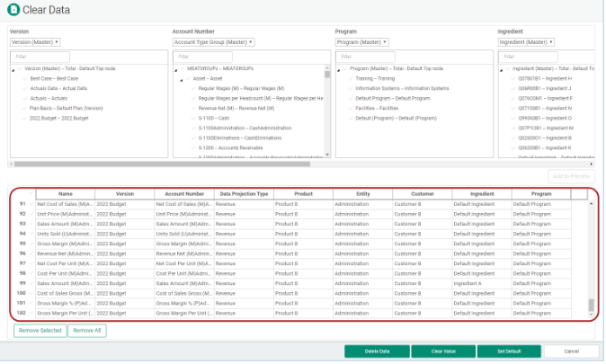The height and width of the screenshot is (364, 606).
Task: Collapse the MEATGROUPs tree node
Action: point(176,70)
